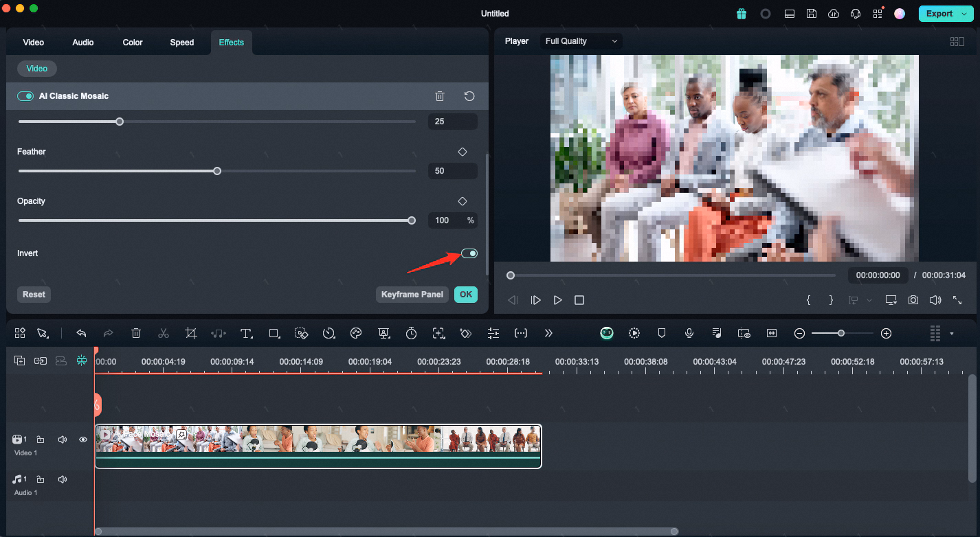Switch to the Audio tab
This screenshot has height=537, width=980.
tap(83, 43)
